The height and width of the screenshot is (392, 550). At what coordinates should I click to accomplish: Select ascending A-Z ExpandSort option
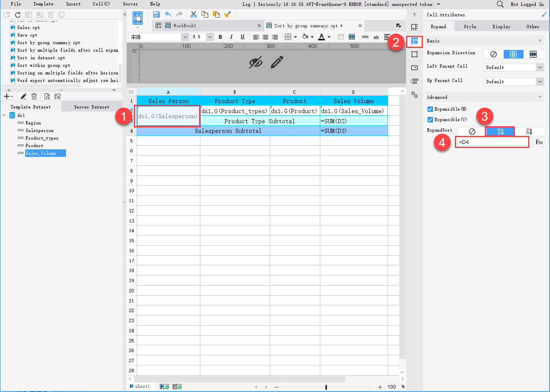(500, 132)
